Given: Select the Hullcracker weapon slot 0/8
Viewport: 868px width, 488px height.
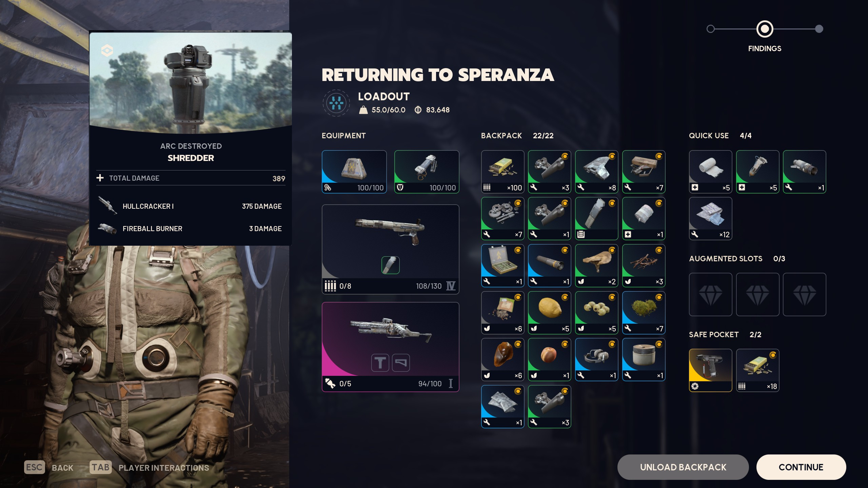Looking at the screenshot, I should (x=390, y=249).
